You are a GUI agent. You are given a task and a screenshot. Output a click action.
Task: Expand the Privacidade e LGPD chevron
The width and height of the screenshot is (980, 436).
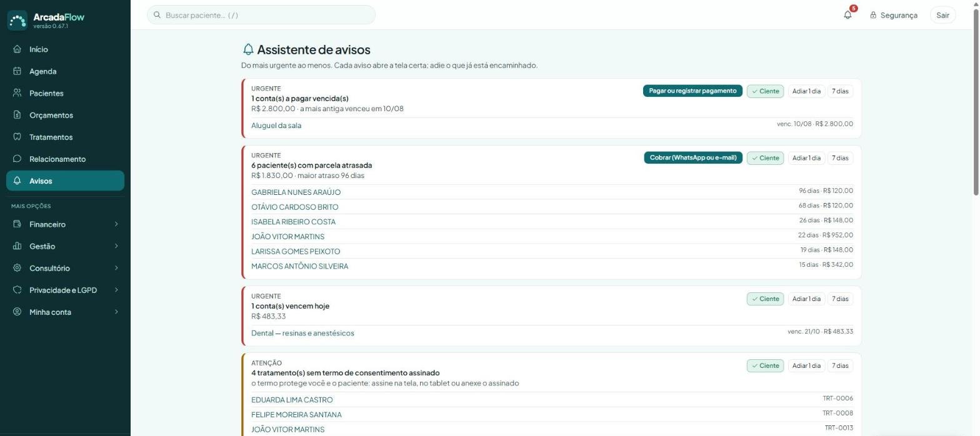(x=116, y=290)
